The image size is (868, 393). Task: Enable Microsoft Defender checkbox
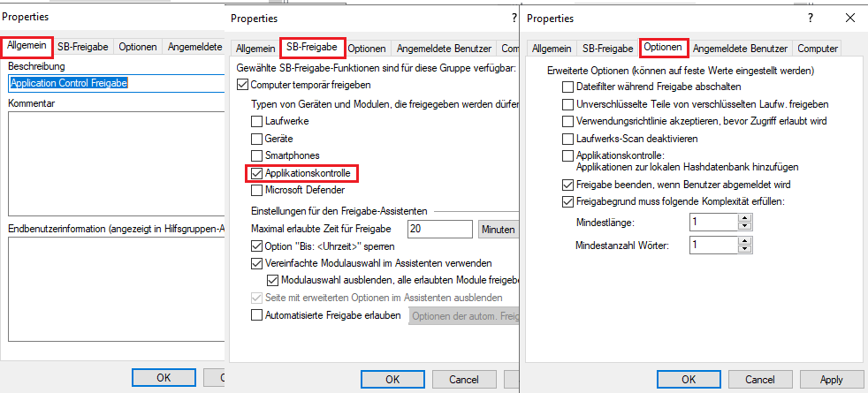pos(257,190)
